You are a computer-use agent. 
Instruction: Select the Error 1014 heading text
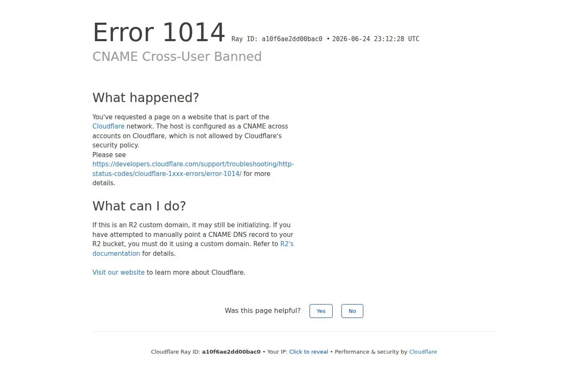[x=159, y=33]
